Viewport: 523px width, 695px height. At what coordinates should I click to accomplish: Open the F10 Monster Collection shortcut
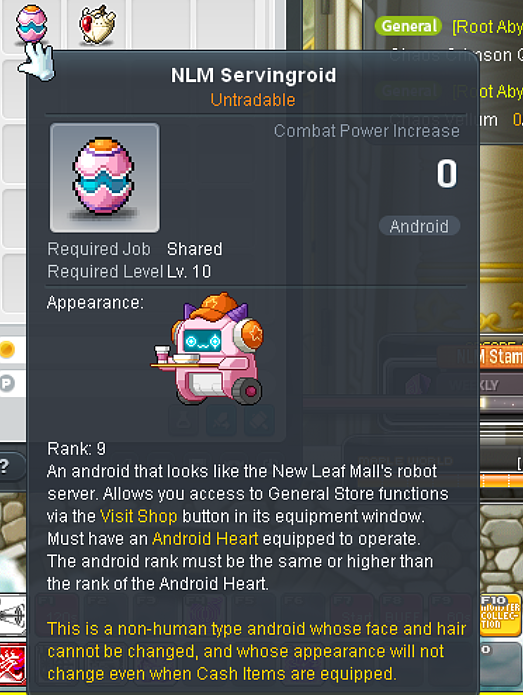coord(500,615)
